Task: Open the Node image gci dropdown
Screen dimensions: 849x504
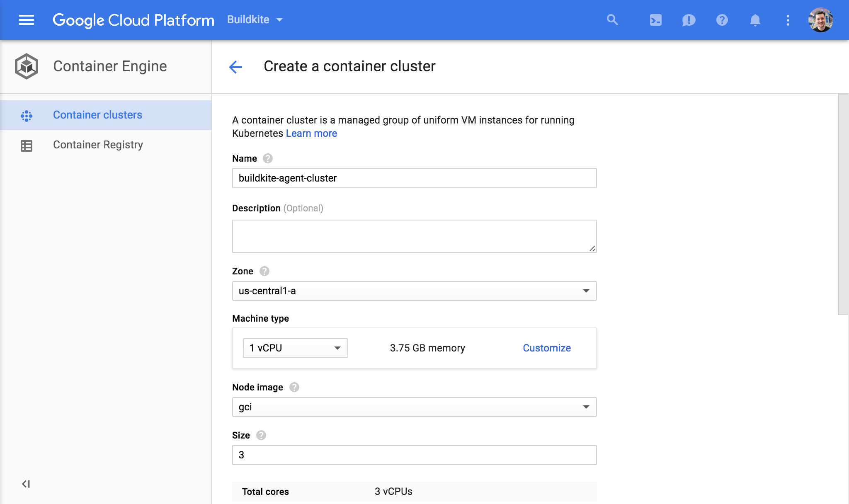Action: pyautogui.click(x=414, y=407)
